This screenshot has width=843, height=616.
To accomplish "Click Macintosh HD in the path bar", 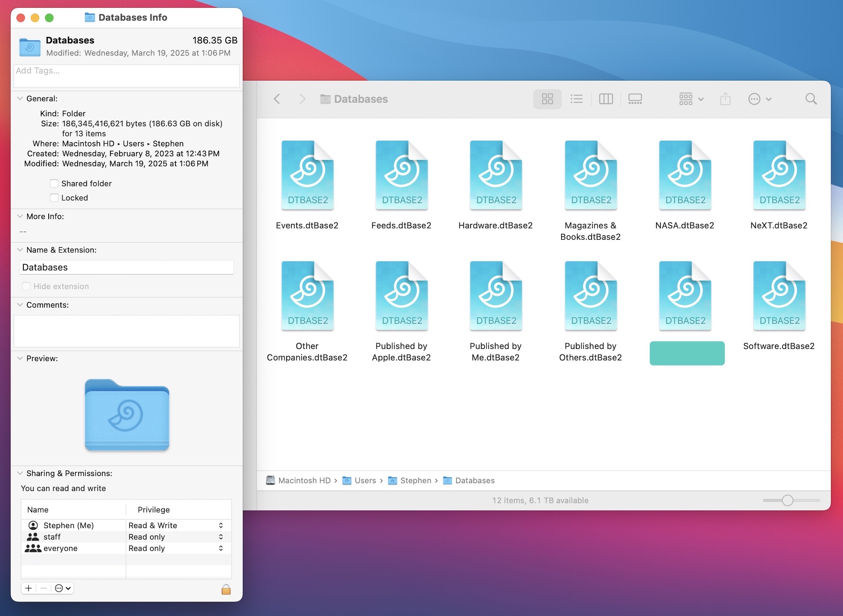I will [x=298, y=480].
